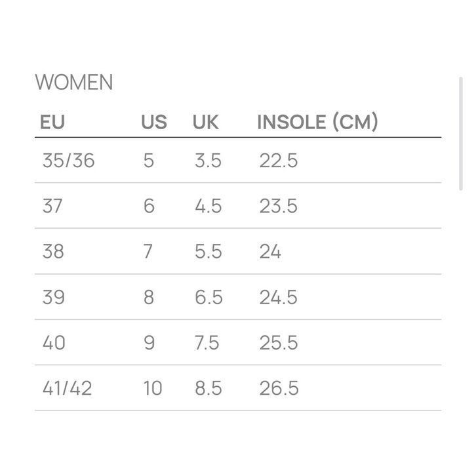
Task: Select the EU size 39 cell
Action: click(53, 297)
